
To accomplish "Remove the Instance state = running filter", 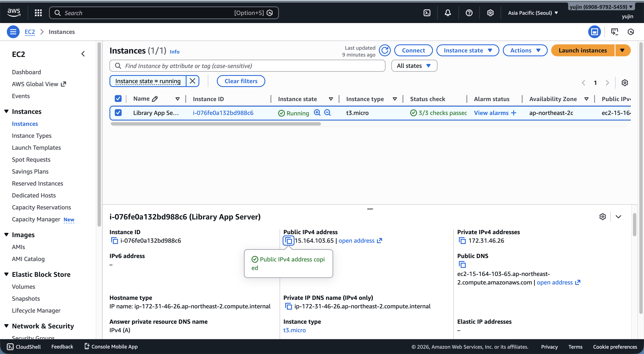I will (192, 81).
